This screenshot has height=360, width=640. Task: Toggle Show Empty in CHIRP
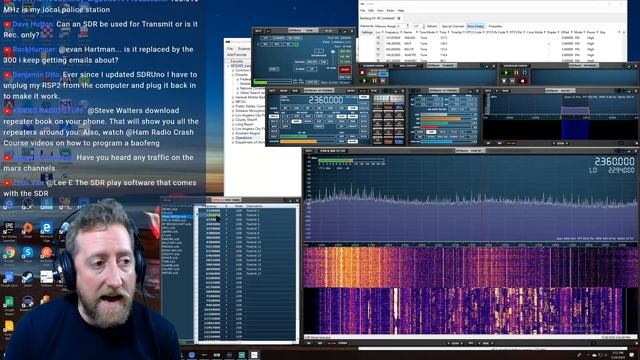click(x=476, y=26)
